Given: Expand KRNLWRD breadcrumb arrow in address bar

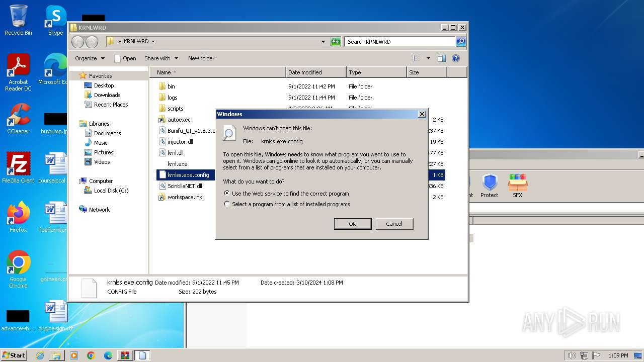Looking at the screenshot, I should tap(153, 42).
